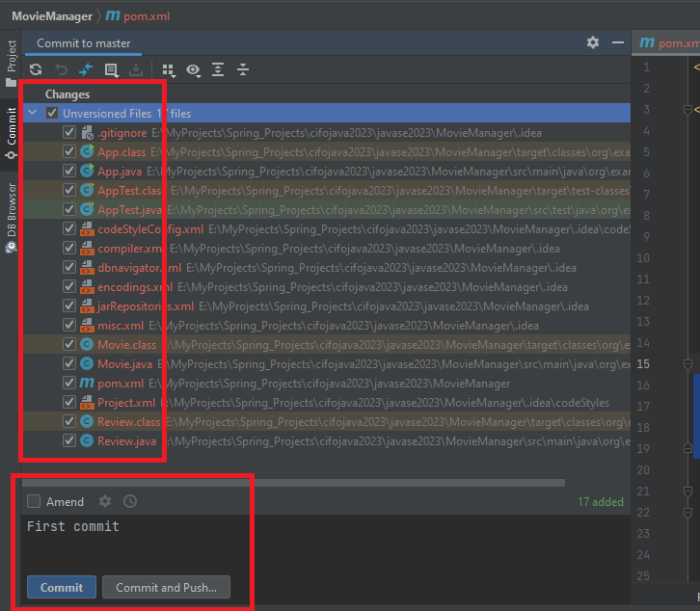Click MovieManager in breadcrumb
Screen dimensions: 700x611
pyautogui.click(x=52, y=16)
